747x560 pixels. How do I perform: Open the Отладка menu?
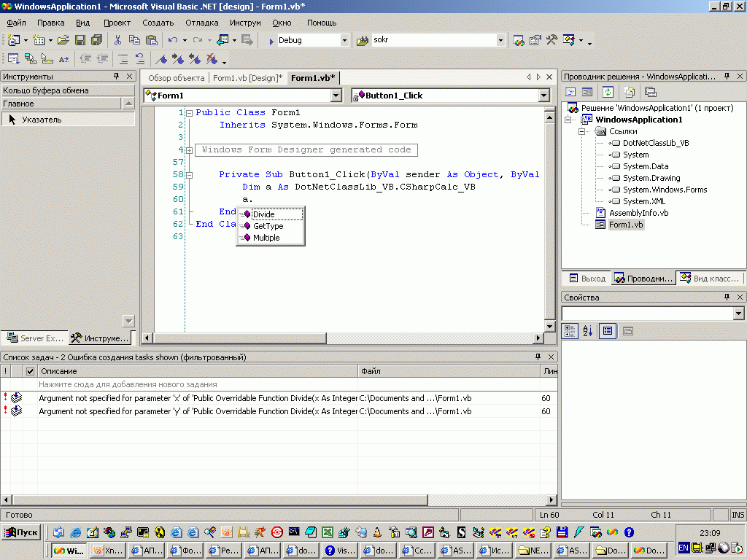(201, 23)
